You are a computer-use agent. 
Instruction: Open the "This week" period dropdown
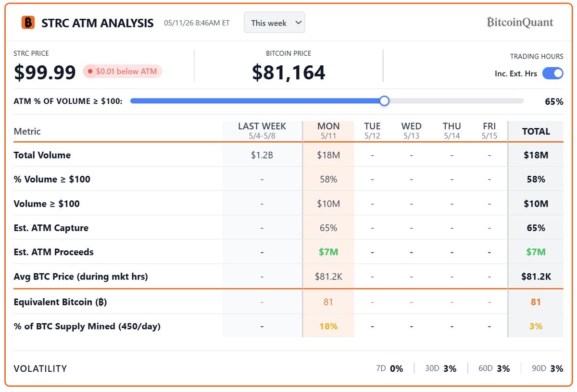coord(274,23)
